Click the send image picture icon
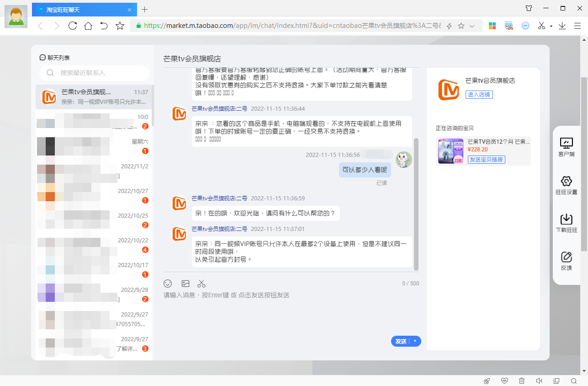 (185, 284)
